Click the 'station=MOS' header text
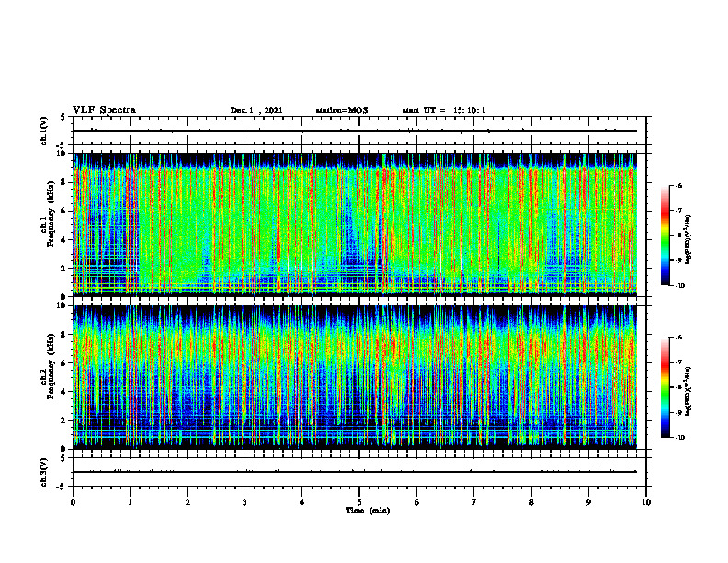 [342, 110]
